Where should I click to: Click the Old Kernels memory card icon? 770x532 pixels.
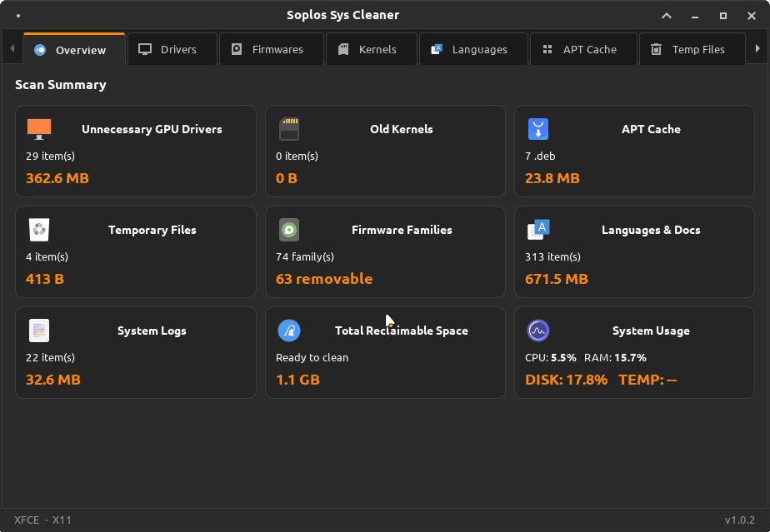pos(289,129)
